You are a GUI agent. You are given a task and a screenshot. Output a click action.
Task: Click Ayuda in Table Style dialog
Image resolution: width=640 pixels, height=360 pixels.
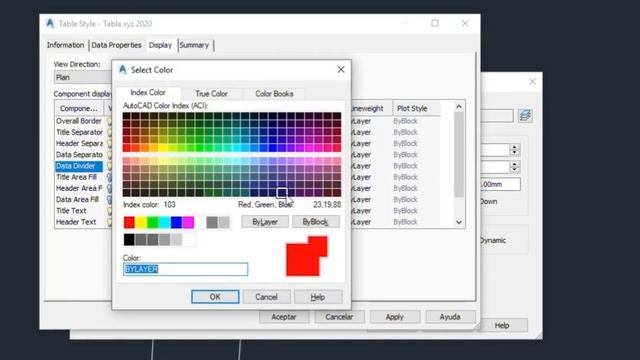tap(450, 317)
